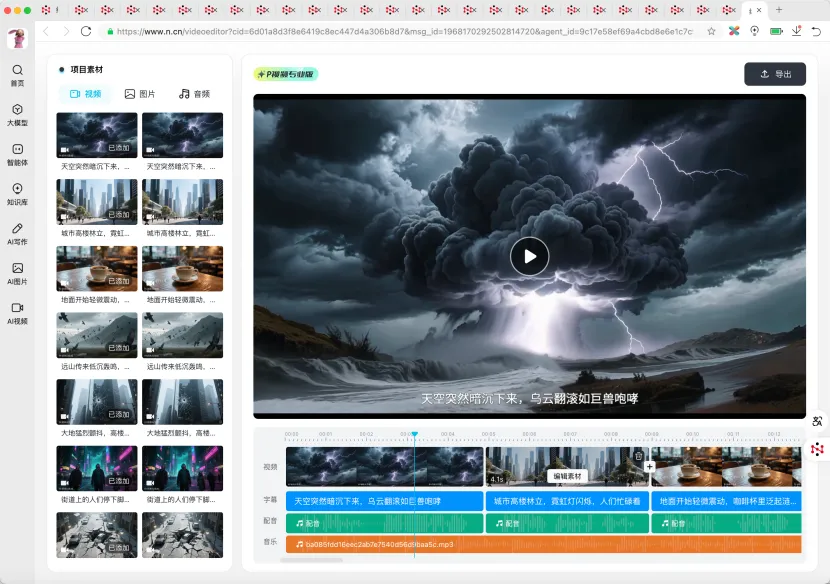Select the 视频 materials tab

click(x=84, y=94)
